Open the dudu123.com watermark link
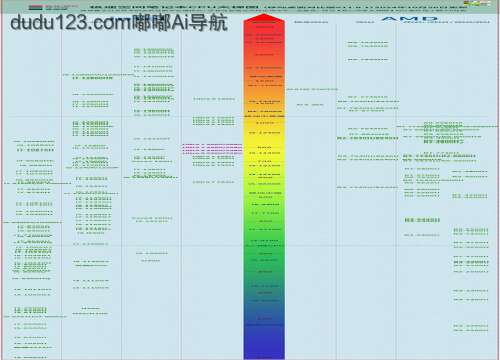The height and width of the screenshot is (360, 500). [x=71, y=23]
